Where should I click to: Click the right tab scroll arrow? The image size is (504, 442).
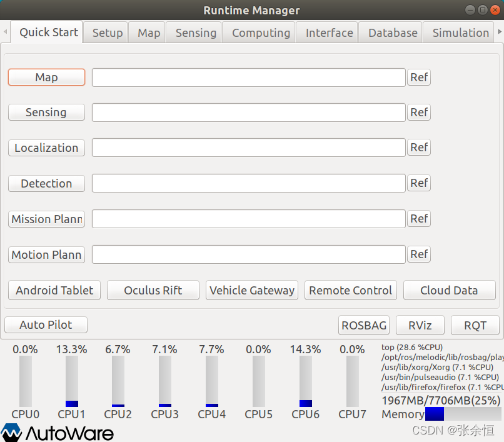500,32
